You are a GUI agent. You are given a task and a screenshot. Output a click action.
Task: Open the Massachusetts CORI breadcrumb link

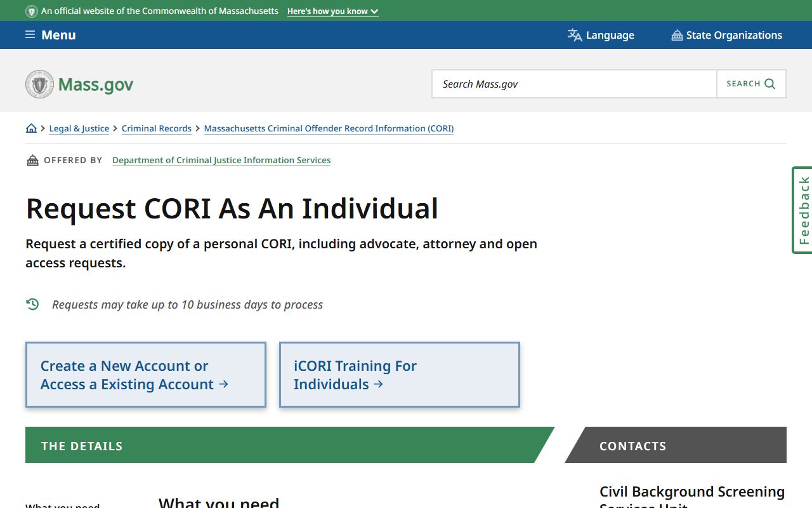tap(329, 128)
